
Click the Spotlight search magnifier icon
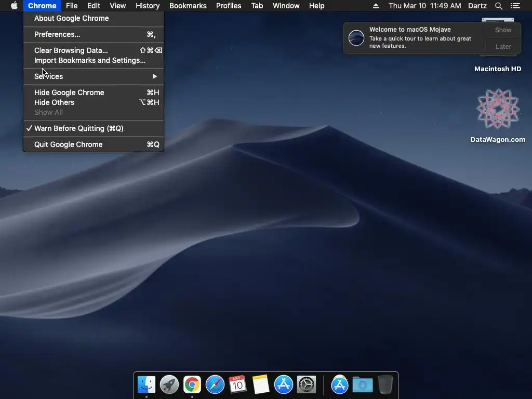498,6
